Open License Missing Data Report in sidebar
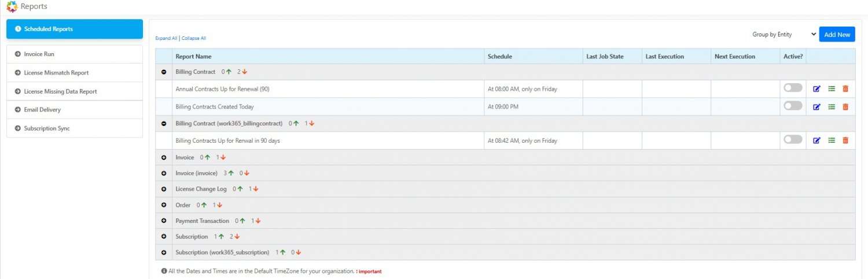Viewport: 868px width, 279px height. point(75,91)
